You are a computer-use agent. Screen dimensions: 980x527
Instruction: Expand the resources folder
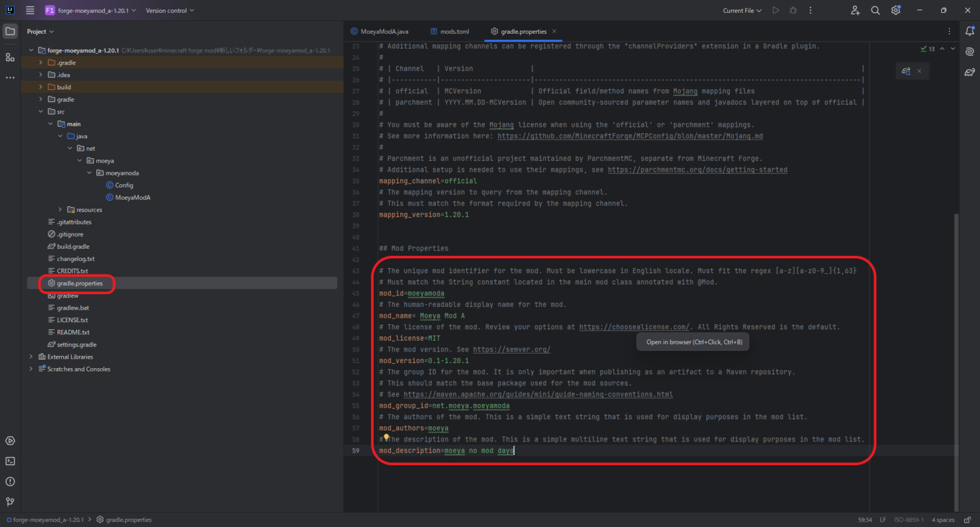pyautogui.click(x=61, y=210)
